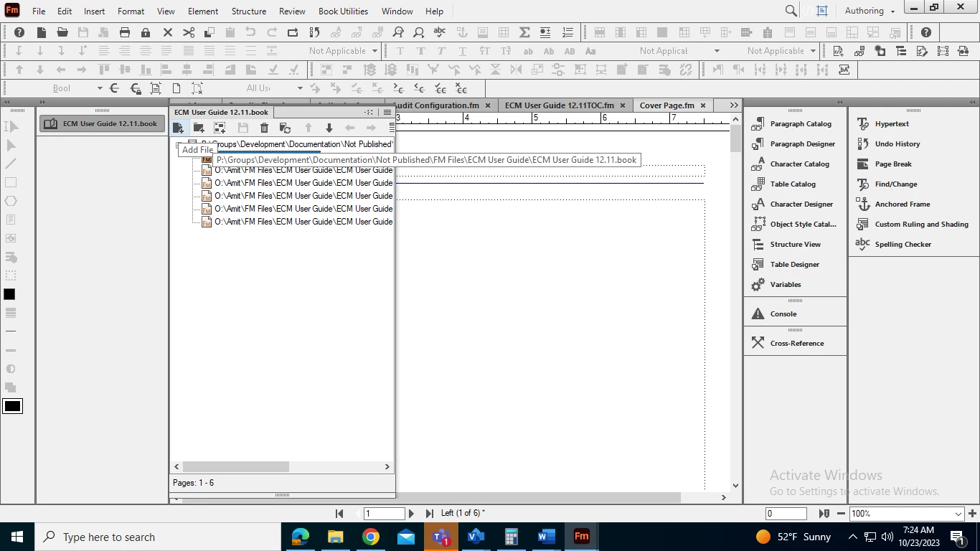Screen dimensions: 980x551
Task: Click the Sigma equations icon
Action: 524,32
